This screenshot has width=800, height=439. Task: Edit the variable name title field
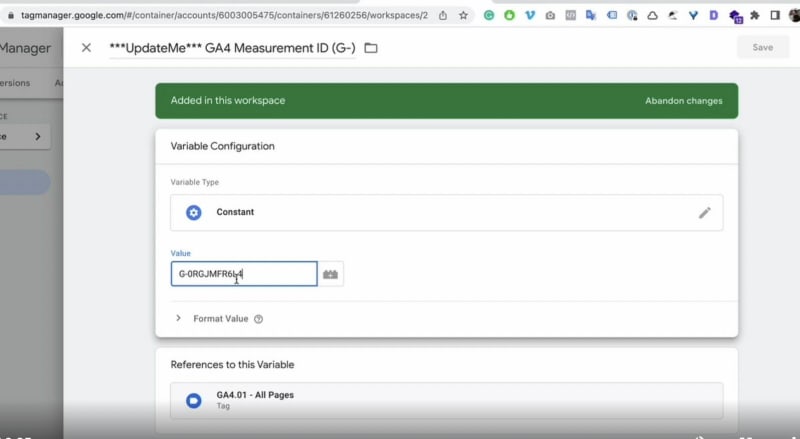tap(232, 48)
